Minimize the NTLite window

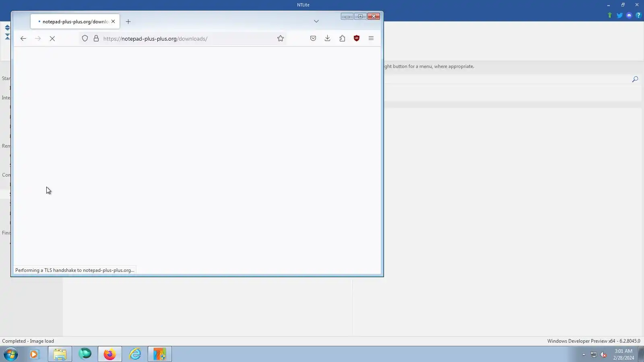(x=609, y=5)
